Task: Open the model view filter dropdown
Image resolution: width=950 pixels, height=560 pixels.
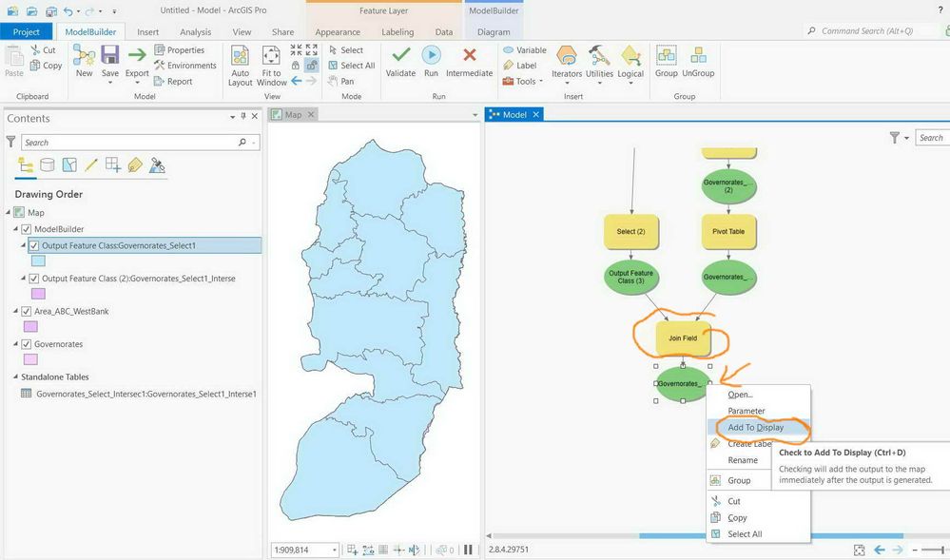Action: (907, 138)
